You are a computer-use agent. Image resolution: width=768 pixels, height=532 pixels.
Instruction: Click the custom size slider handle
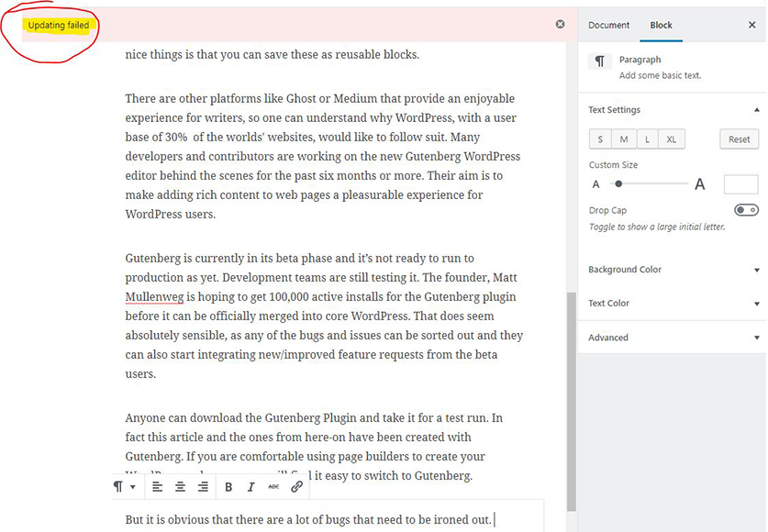point(618,184)
